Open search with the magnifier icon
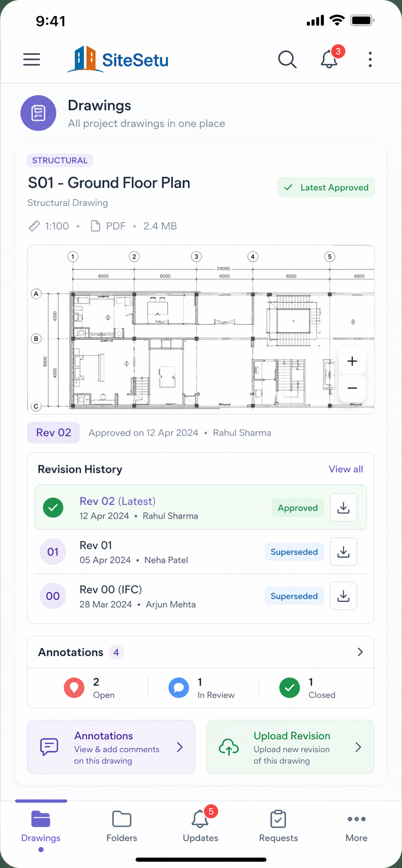 [287, 59]
